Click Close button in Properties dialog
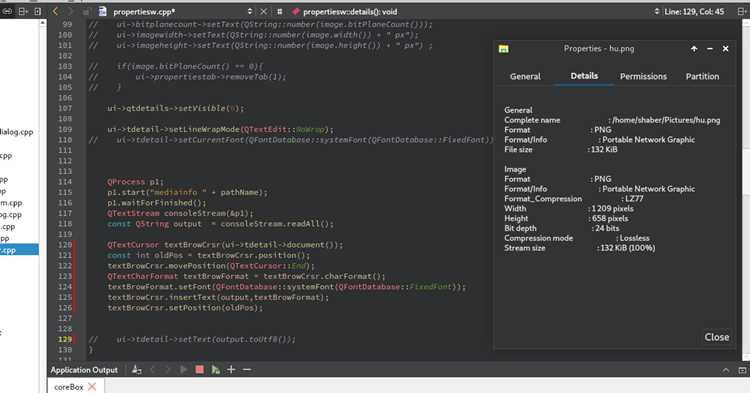Image resolution: width=750 pixels, height=393 pixels. (717, 337)
